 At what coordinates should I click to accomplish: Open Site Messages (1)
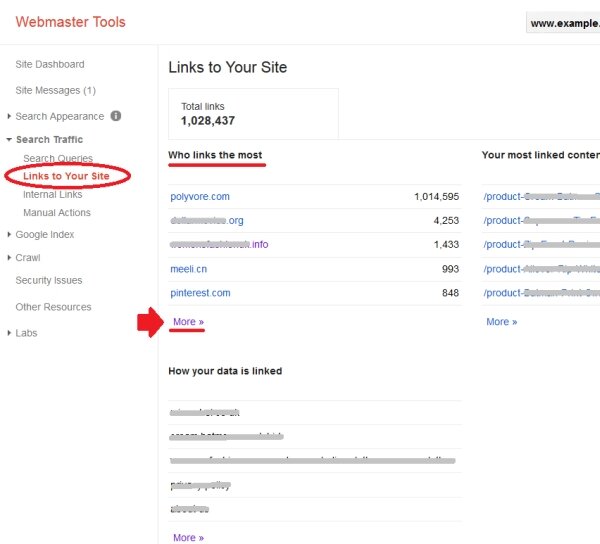(55, 91)
